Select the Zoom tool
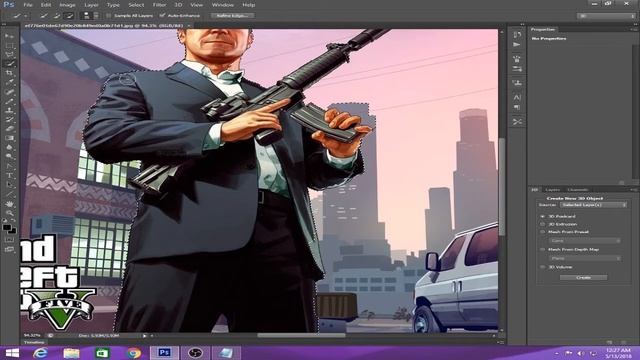 pos(9,213)
